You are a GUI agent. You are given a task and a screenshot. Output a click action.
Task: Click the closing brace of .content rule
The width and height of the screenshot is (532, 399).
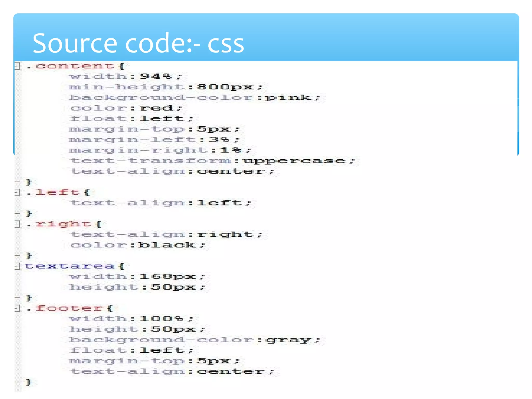coord(29,182)
